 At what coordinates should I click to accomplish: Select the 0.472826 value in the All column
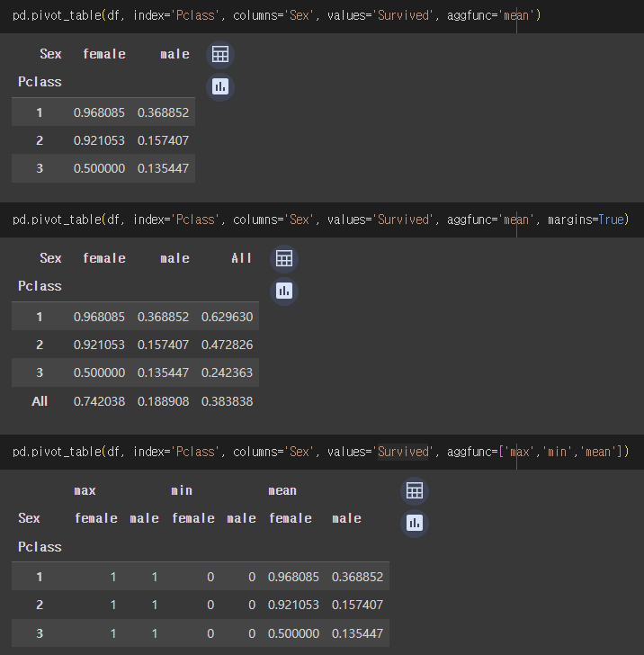click(x=227, y=345)
